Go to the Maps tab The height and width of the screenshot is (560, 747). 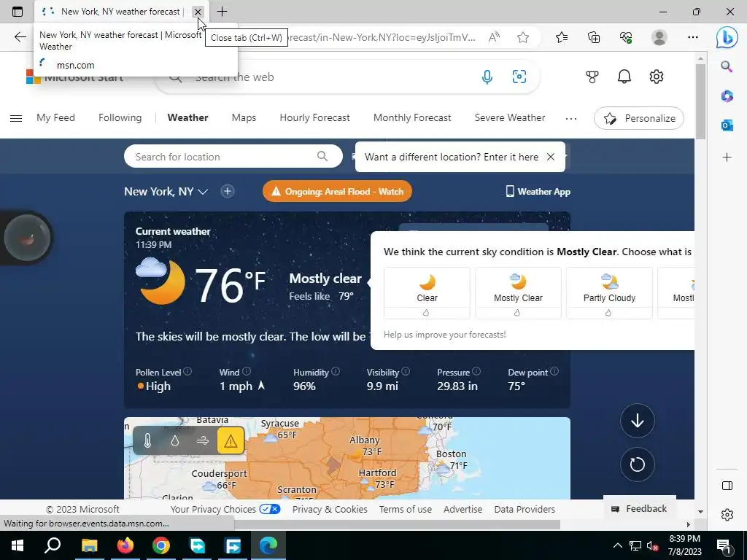pos(244,117)
